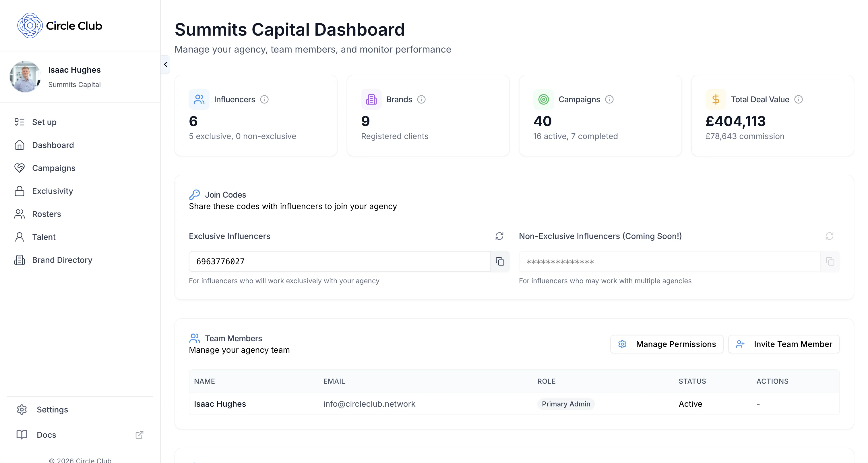Regenerate the Exclusive Influencers code
The height and width of the screenshot is (463, 868).
(500, 236)
